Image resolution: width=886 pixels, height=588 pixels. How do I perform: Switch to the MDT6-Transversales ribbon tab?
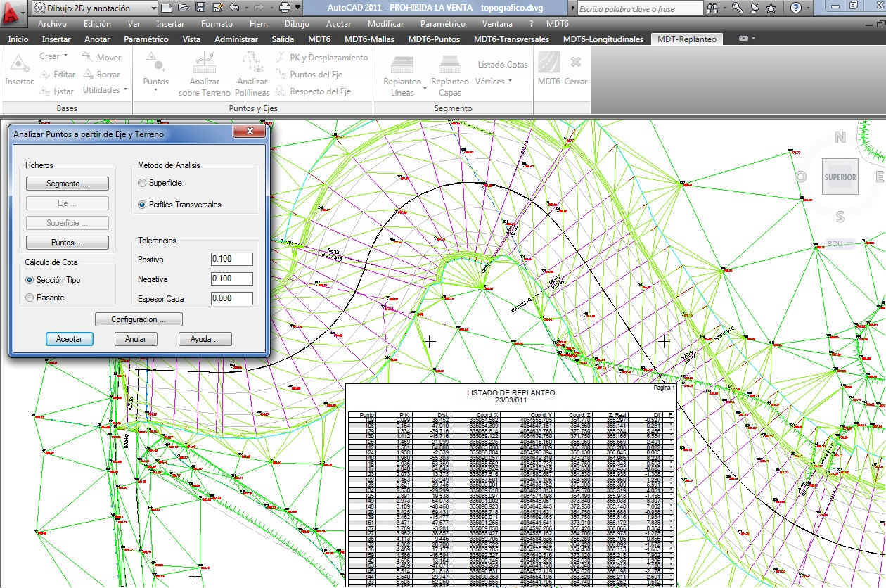(511, 39)
